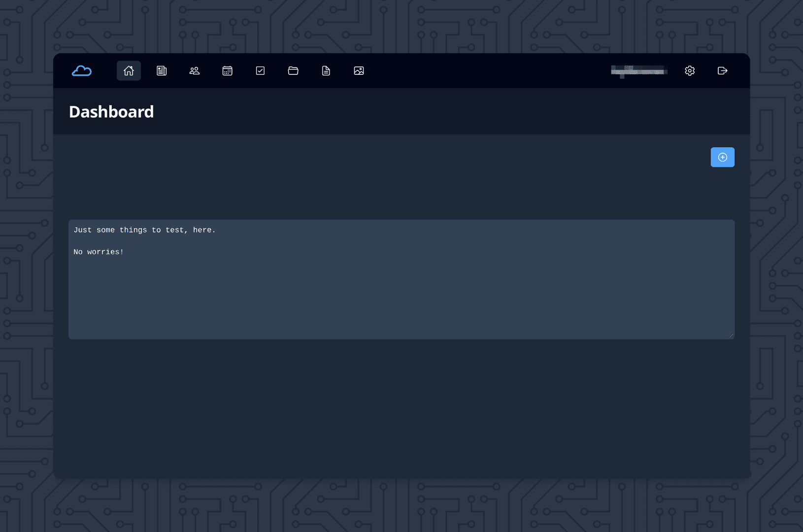Click the Dashboard heading
Screen dimensions: 803x532
coord(111,111)
